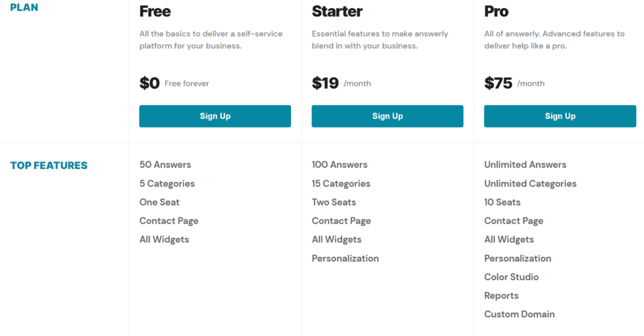Screen dimensions: 644x336
Task: Click Personalization in the Starter plan
Action: click(x=345, y=258)
